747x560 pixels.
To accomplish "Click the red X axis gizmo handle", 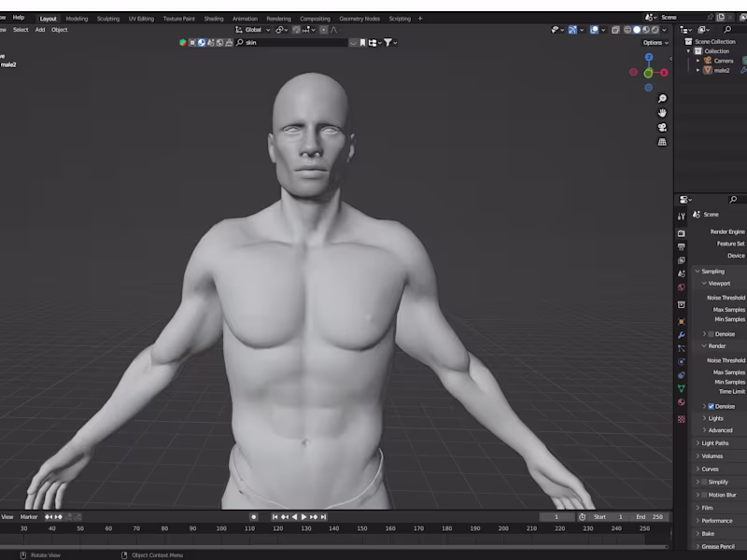I will pos(664,73).
